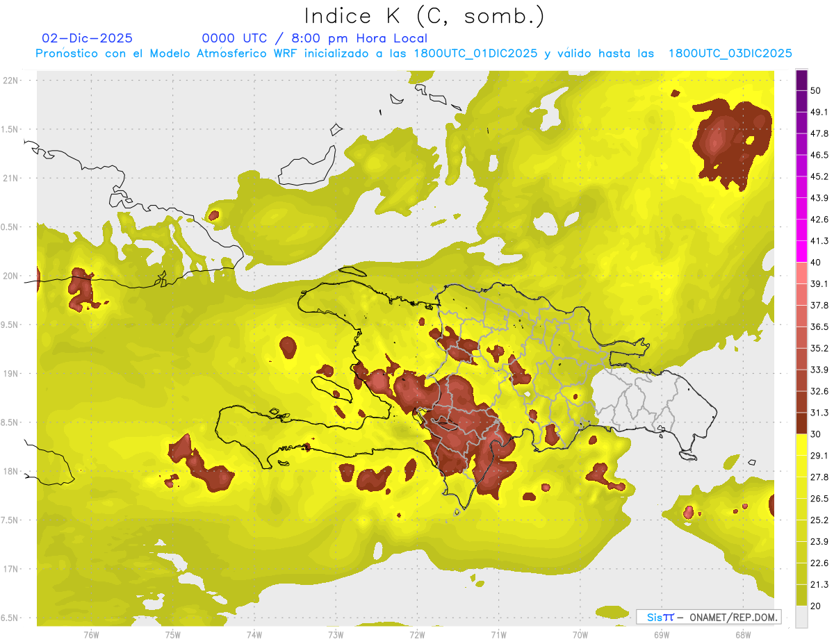This screenshot has width=834, height=644.
Task: Click the "46.5" color bar value
Action: (819, 155)
